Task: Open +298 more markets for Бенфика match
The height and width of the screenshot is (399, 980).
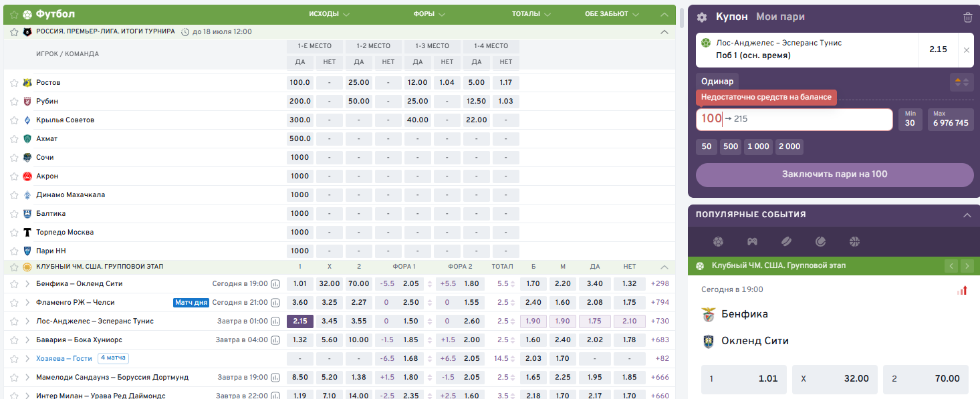Action: point(660,284)
